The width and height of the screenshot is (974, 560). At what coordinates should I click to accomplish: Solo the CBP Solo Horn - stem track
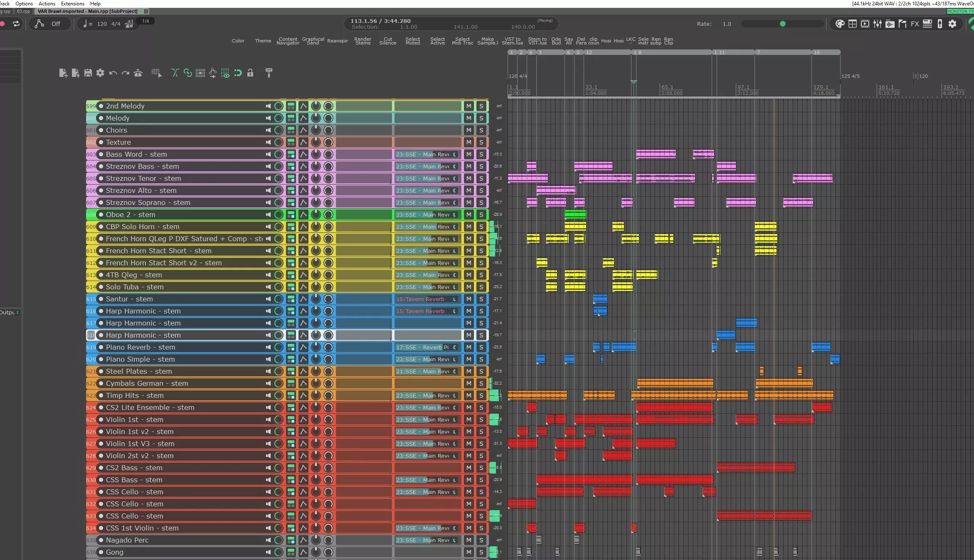tap(481, 227)
